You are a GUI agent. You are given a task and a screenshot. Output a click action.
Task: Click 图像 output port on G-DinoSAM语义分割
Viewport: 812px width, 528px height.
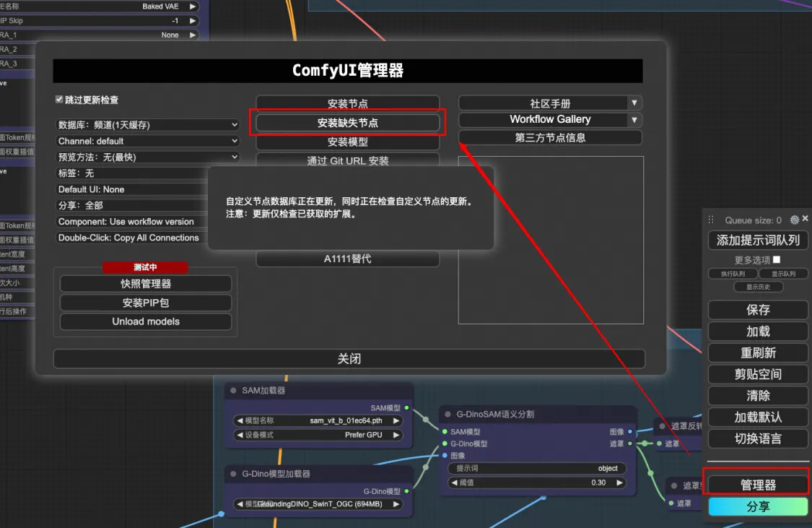coord(630,432)
